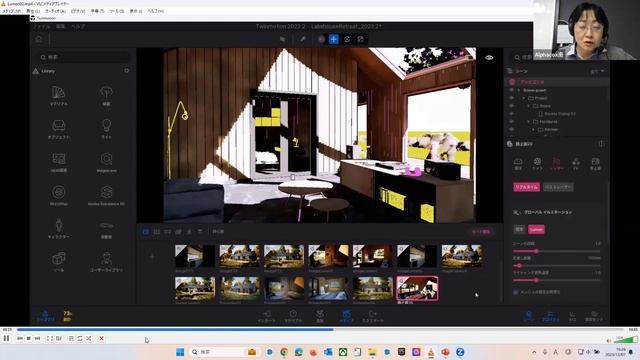Click the pink リアルタイム button
This screenshot has width=640, height=360.
[527, 187]
